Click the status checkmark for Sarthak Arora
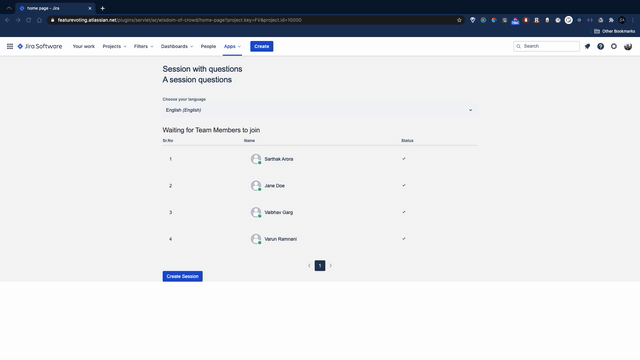This screenshot has width=640, height=360. pyautogui.click(x=404, y=159)
